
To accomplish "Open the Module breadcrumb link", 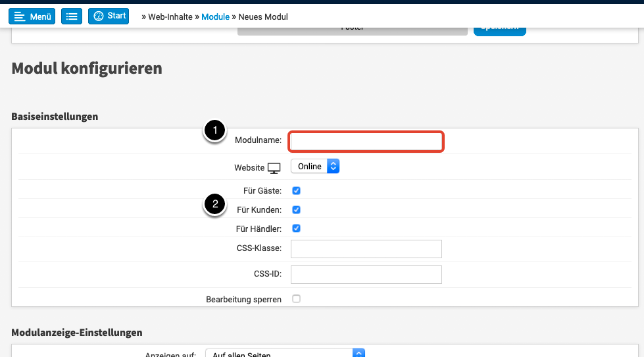I will click(x=215, y=16).
